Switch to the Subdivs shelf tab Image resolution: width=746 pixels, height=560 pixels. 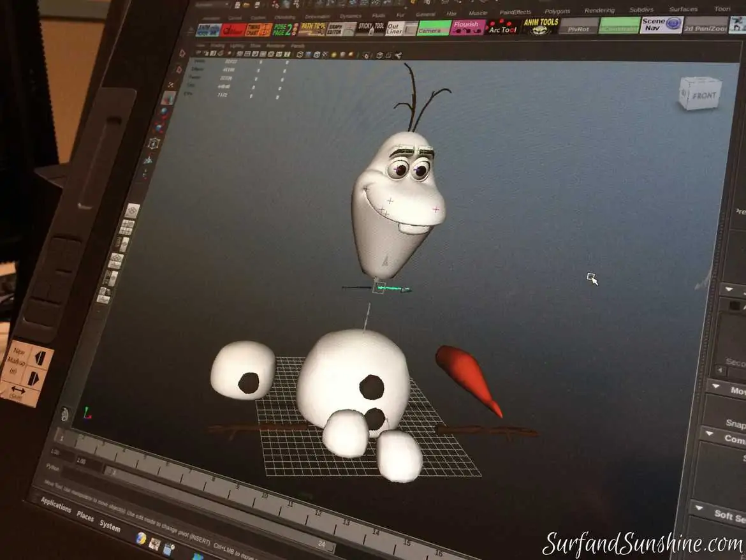(641, 10)
